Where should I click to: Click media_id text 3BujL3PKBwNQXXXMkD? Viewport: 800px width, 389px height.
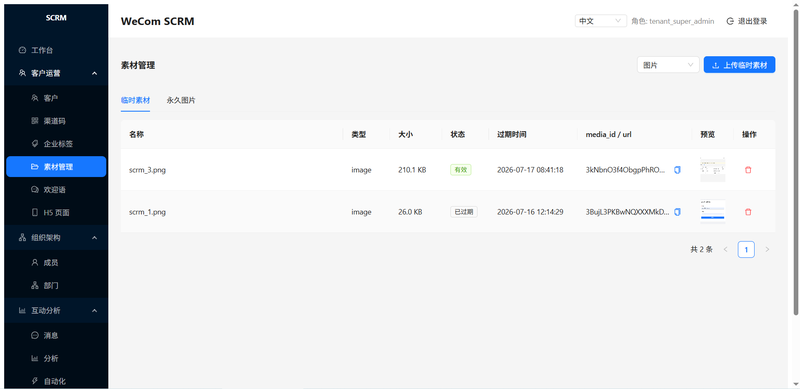click(x=628, y=212)
